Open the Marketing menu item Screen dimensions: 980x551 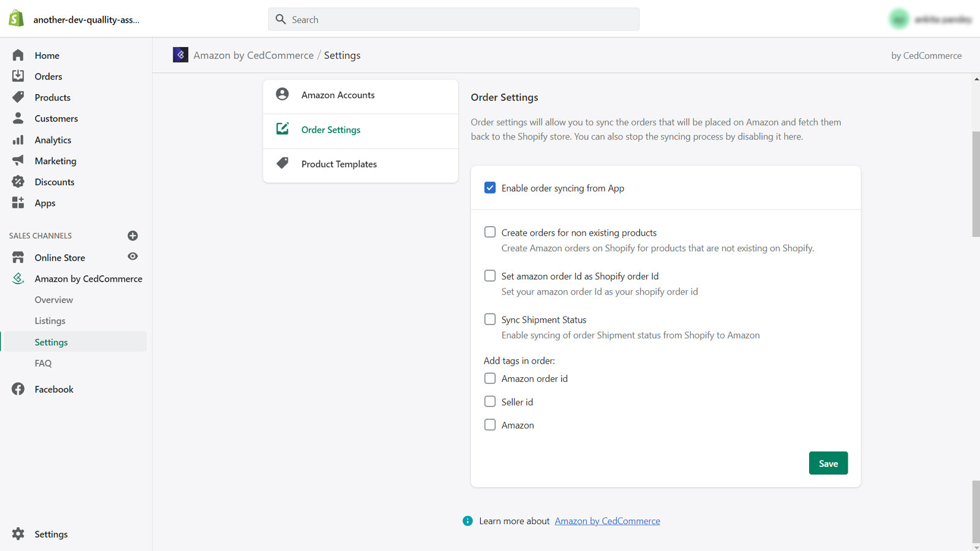56,161
